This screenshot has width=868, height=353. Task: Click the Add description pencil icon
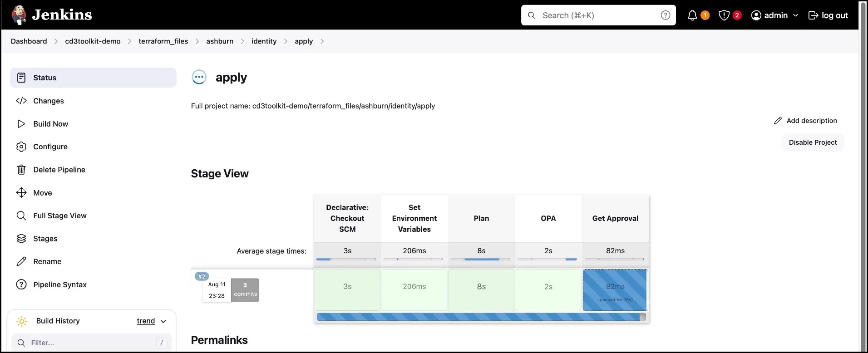778,121
